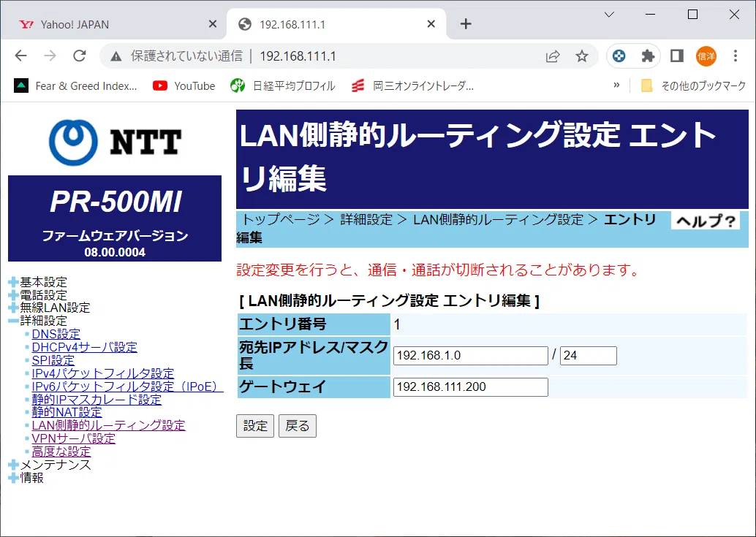Click the 戻る back button
The width and height of the screenshot is (756, 537).
(x=298, y=426)
